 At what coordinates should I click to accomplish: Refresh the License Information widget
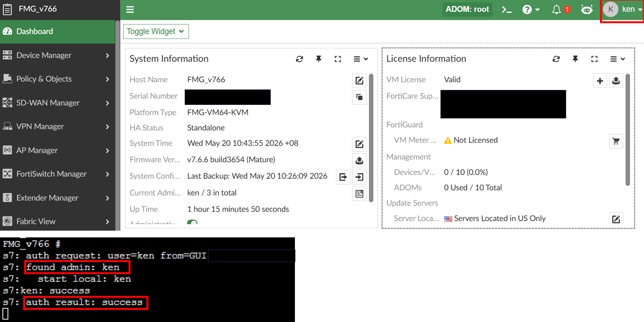coord(556,59)
